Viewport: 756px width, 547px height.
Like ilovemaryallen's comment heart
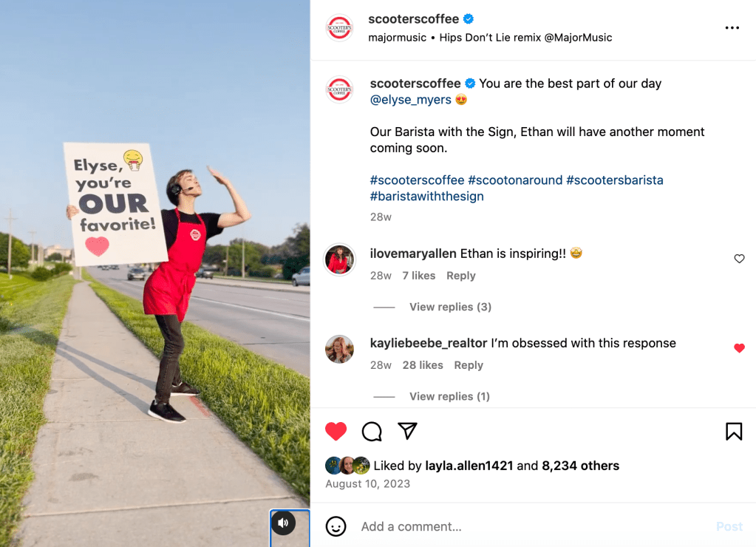[739, 259]
